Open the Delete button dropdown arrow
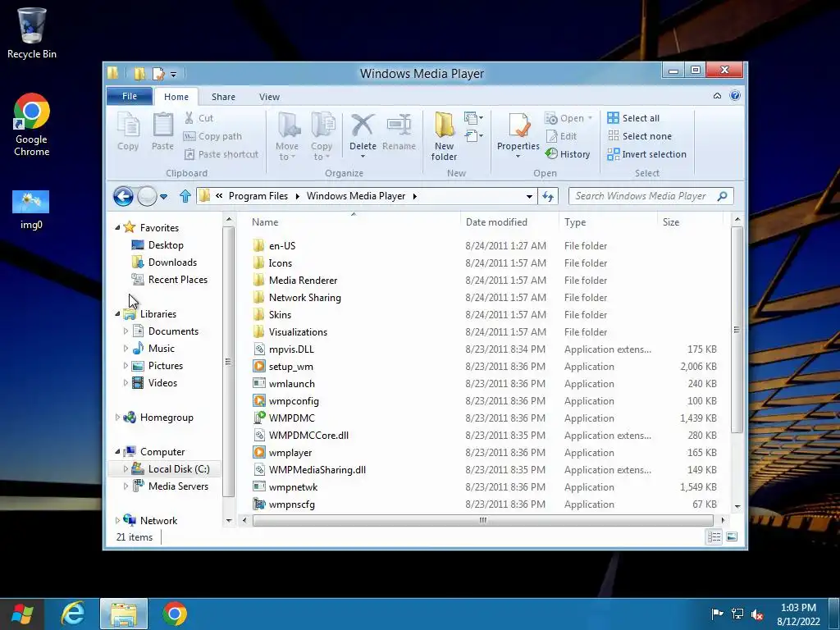Viewport: 840px width, 630px height. coord(363,157)
